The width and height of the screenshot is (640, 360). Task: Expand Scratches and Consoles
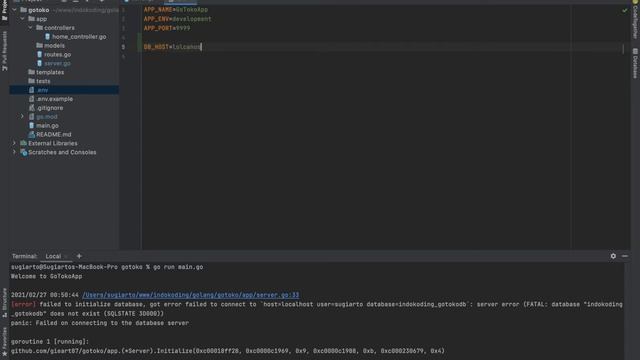click(15, 152)
